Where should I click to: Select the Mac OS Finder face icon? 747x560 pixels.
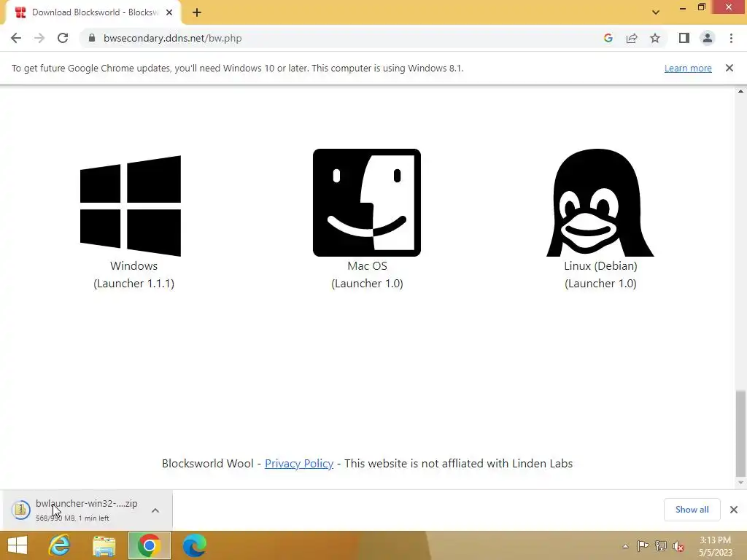[x=367, y=203]
